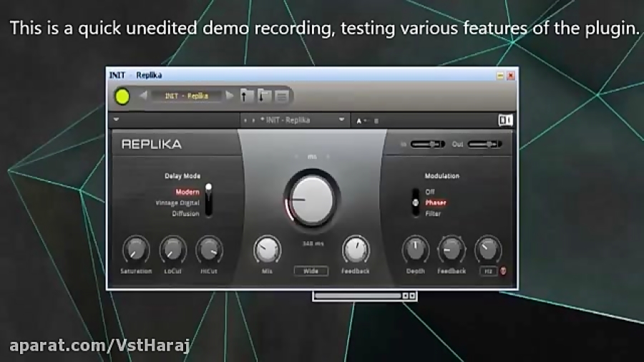
Task: Click the ms time unit label
Action: pyautogui.click(x=312, y=157)
